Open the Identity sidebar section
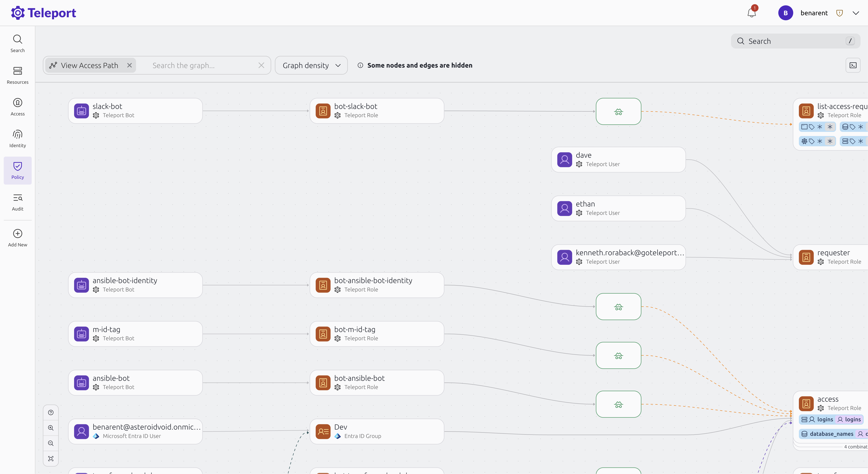This screenshot has height=474, width=868. [18, 139]
